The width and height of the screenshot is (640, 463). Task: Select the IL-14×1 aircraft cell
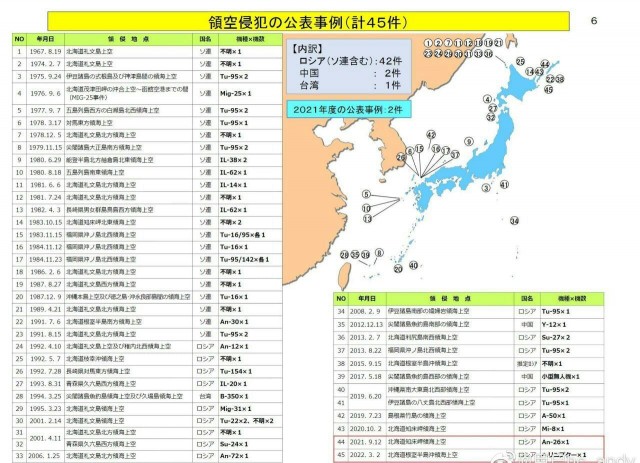click(x=250, y=185)
